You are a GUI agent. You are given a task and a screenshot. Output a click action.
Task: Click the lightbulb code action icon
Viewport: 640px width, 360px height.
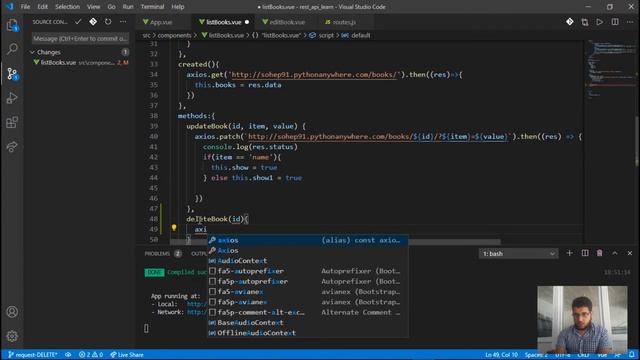point(174,228)
